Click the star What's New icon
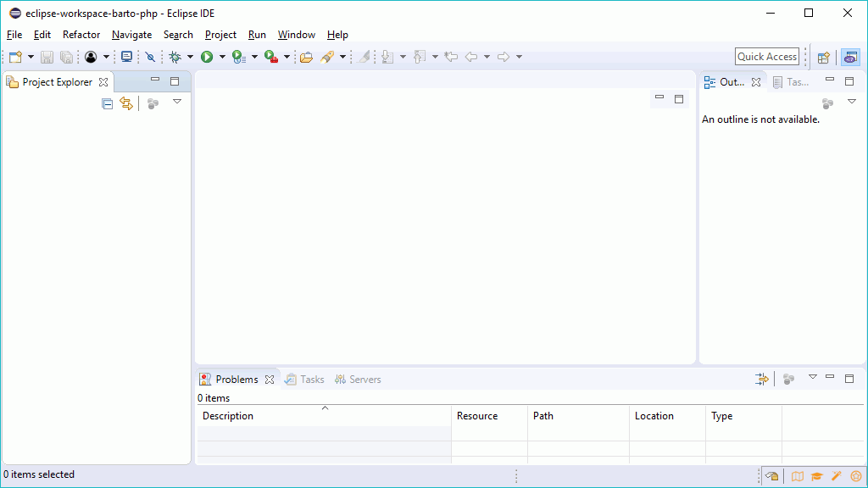Screen dimensions: 868x488 [856, 476]
